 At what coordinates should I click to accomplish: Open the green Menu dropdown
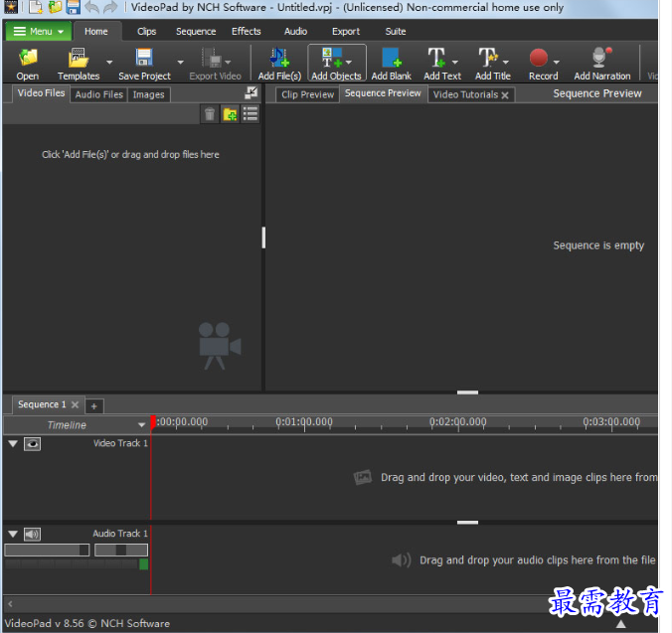point(38,31)
